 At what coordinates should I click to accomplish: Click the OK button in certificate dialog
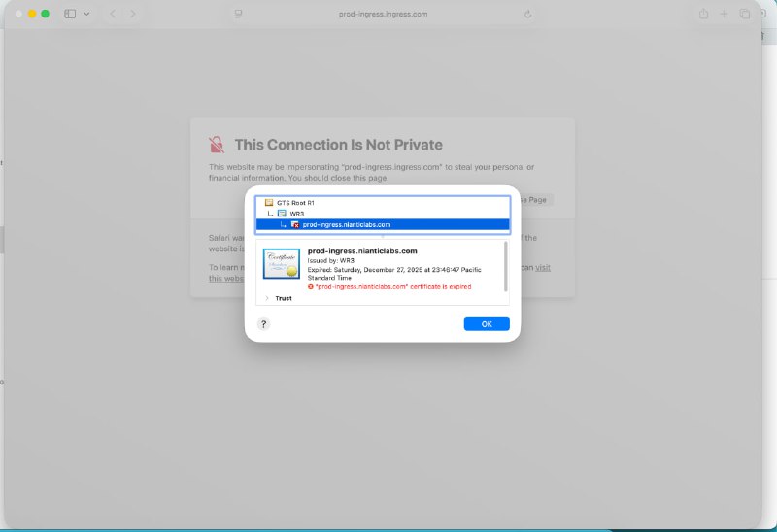coord(486,324)
